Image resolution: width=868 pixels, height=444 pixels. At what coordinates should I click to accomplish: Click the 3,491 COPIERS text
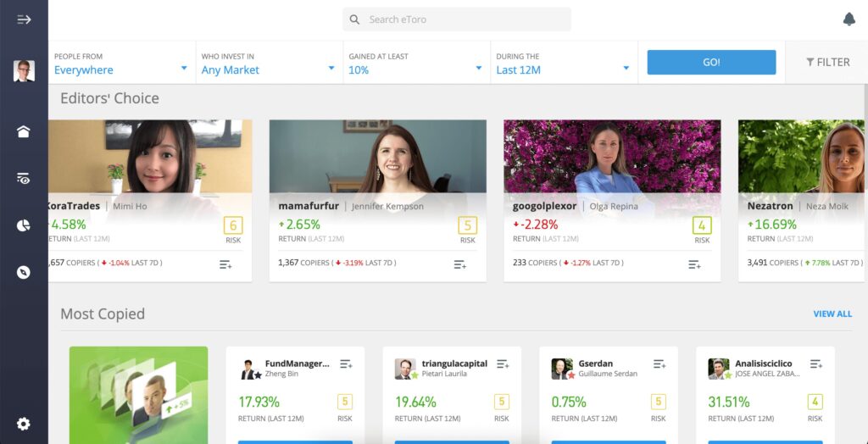773,263
